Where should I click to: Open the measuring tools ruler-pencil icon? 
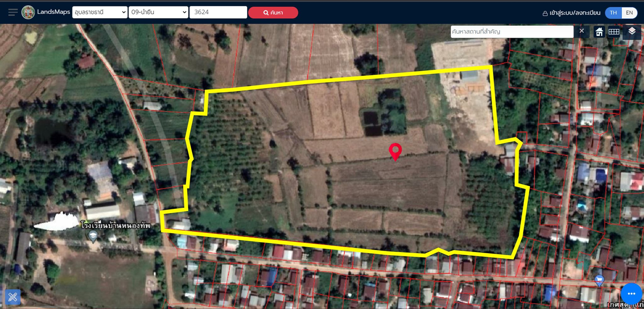(x=13, y=297)
